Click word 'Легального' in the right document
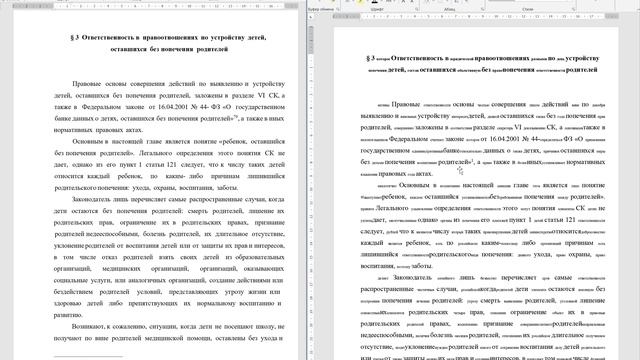 click(x=392, y=208)
